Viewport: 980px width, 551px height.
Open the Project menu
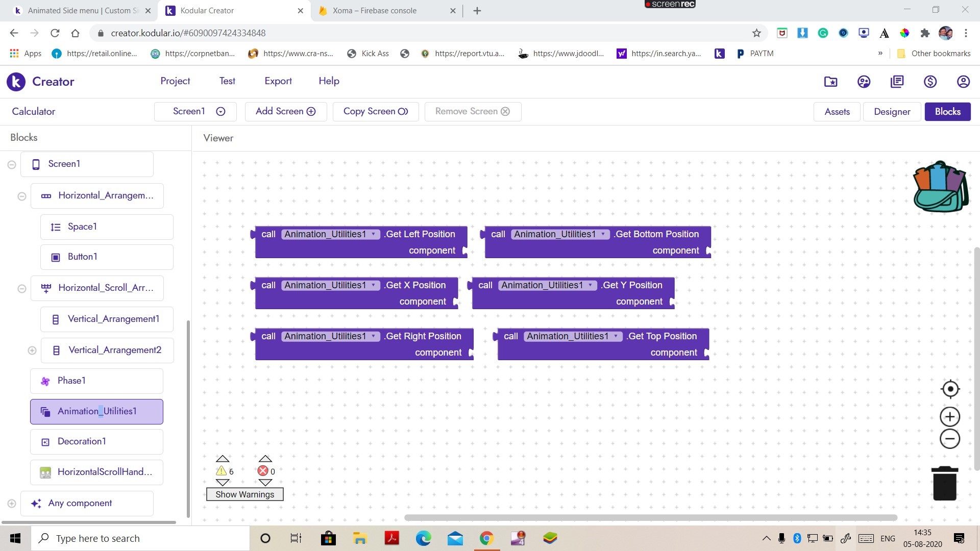(175, 81)
